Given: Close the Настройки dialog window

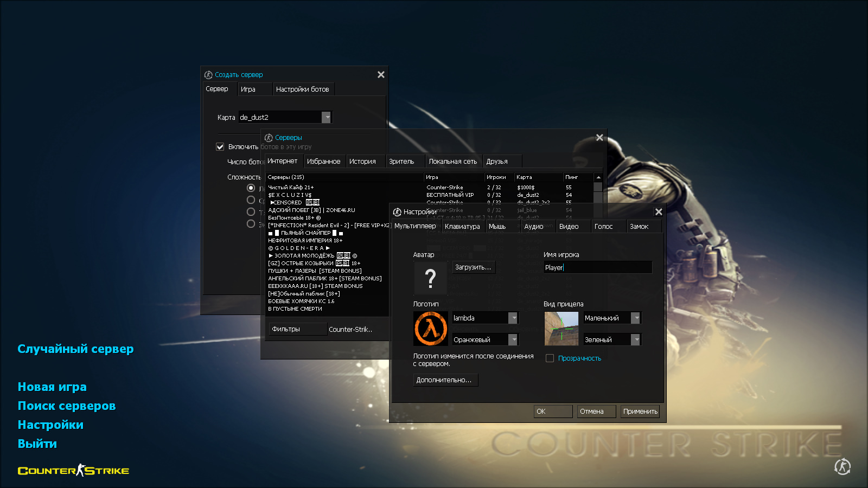Looking at the screenshot, I should pos(659,212).
